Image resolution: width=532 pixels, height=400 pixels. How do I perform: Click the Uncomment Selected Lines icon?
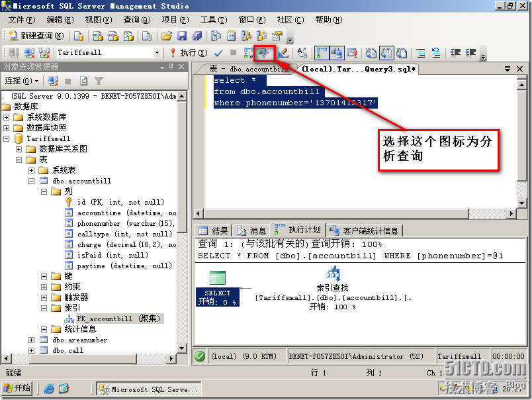click(x=436, y=52)
